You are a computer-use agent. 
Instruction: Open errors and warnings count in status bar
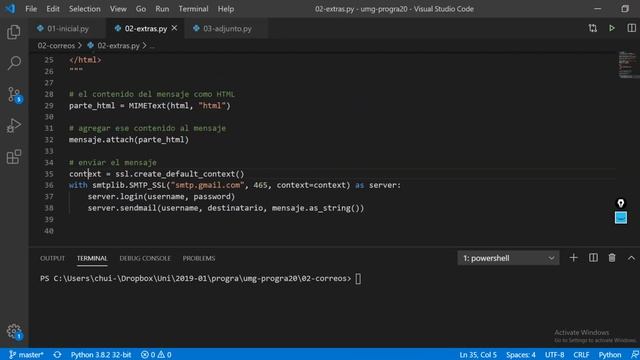coord(156,355)
